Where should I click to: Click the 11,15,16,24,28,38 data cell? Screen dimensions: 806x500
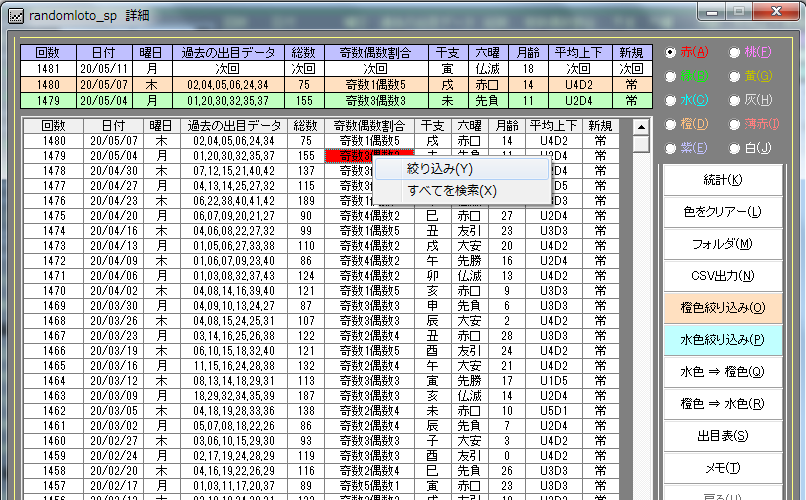click(234, 366)
